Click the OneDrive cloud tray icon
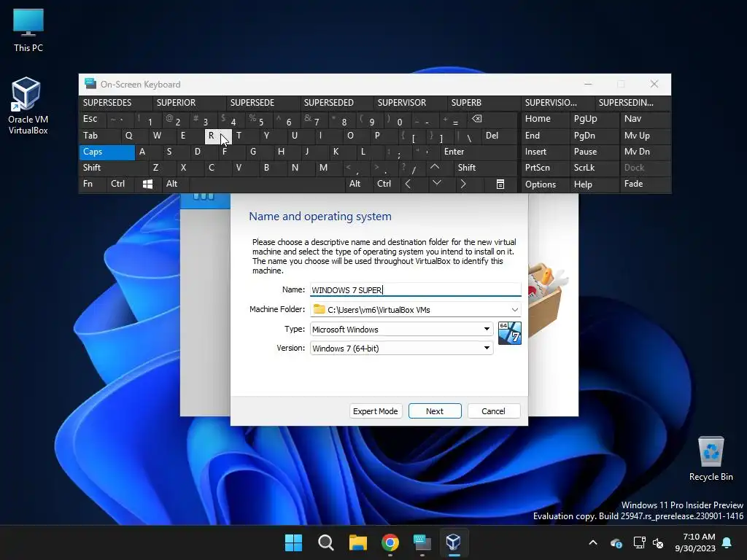 tap(616, 542)
